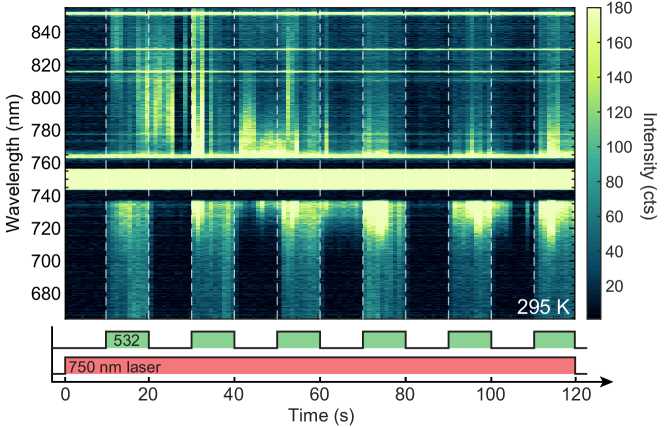This screenshot has height=428, width=664.
Task: Click the green pulse spanning 50 to 60 s
Action: (x=298, y=340)
